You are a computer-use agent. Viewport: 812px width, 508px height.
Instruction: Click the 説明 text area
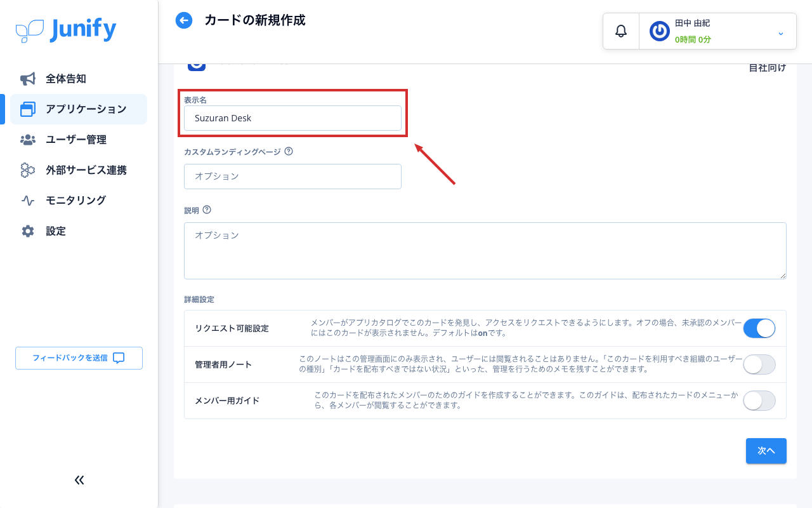485,250
